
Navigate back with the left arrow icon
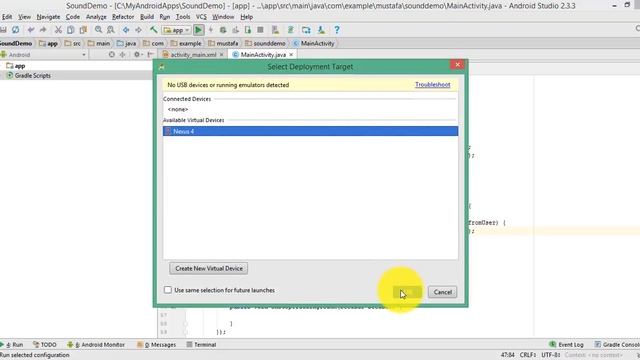pos(126,30)
